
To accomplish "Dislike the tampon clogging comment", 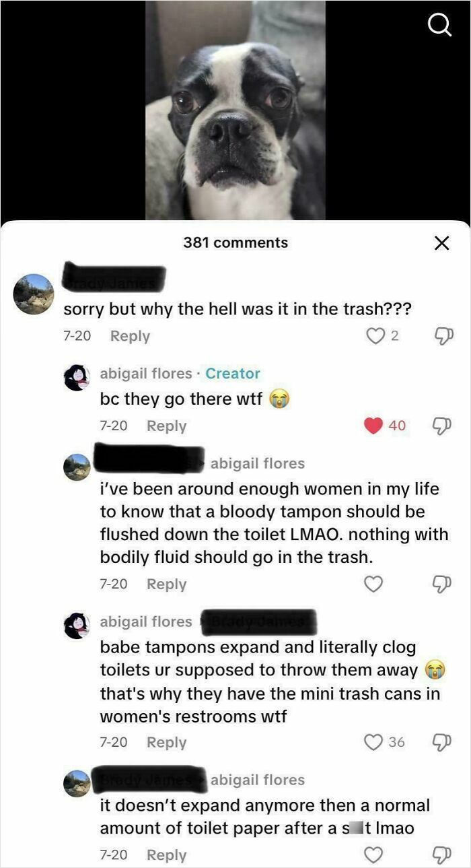I will (x=441, y=741).
